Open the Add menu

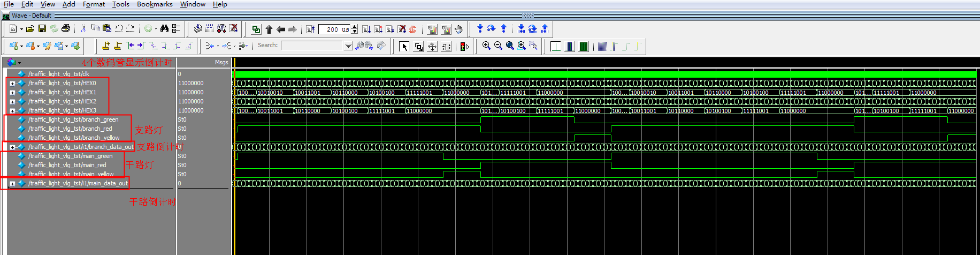(x=69, y=4)
